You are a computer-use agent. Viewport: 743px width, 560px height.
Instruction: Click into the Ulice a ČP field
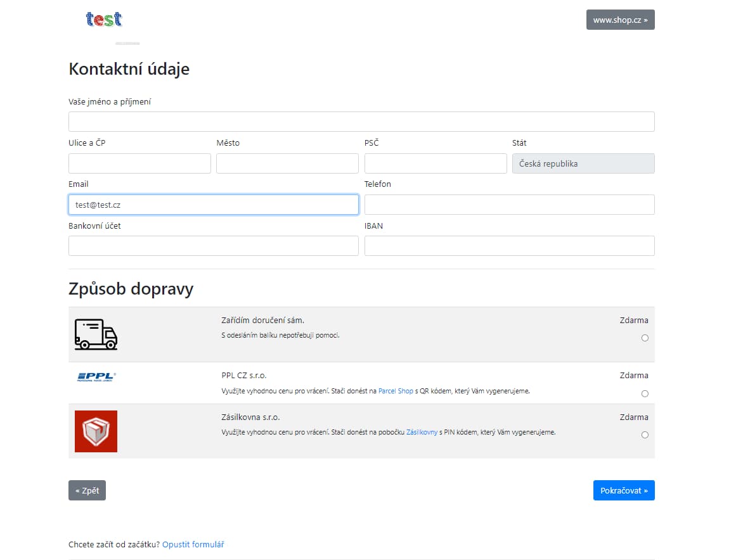139,163
